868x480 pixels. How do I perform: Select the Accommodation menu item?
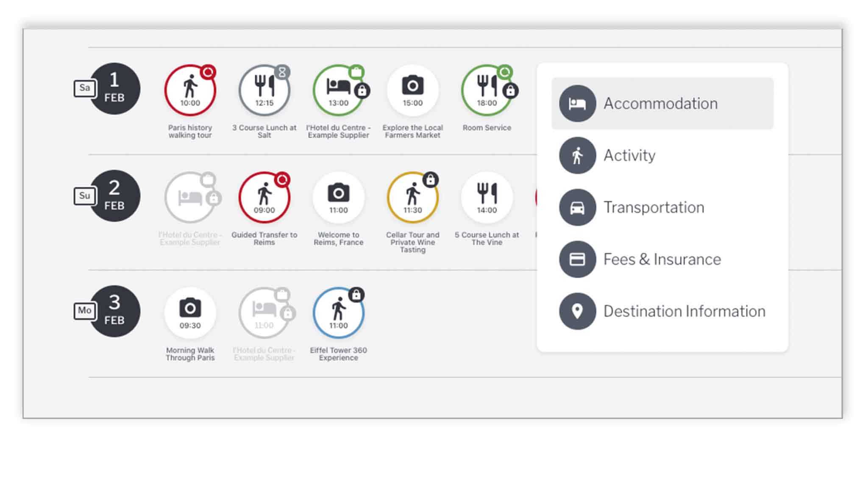[x=661, y=103]
